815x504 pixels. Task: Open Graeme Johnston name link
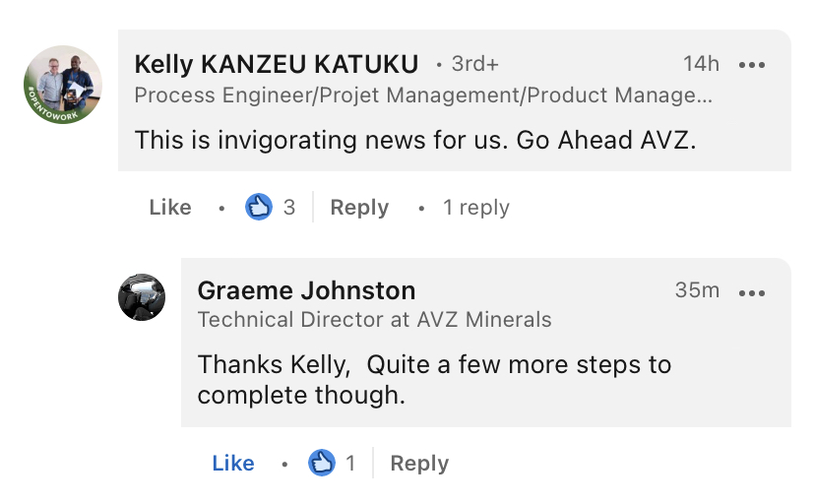tap(307, 290)
